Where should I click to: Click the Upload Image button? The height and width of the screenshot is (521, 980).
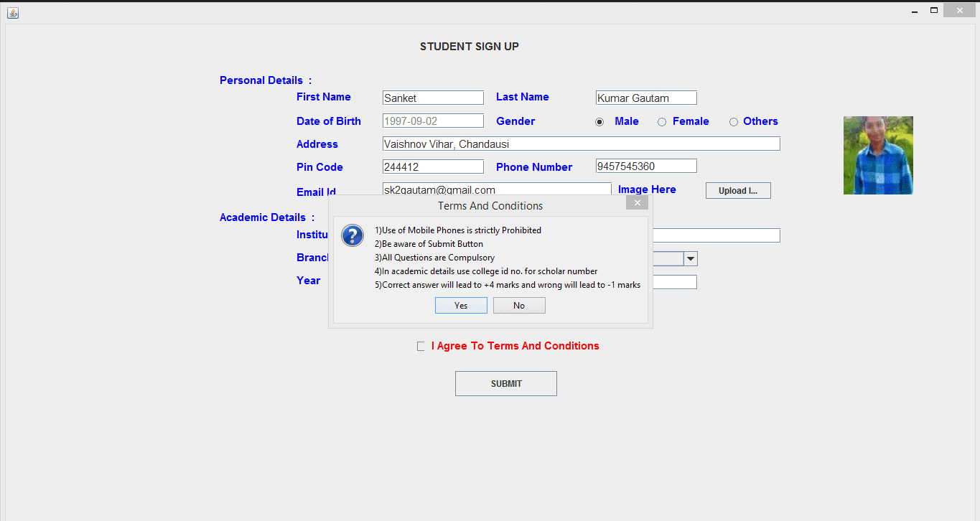click(x=738, y=190)
